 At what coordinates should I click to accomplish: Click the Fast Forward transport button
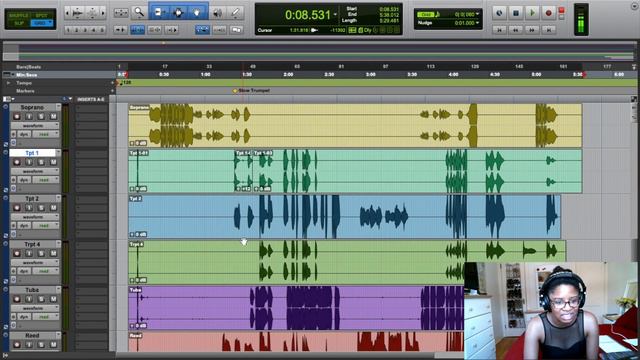pyautogui.click(x=532, y=30)
